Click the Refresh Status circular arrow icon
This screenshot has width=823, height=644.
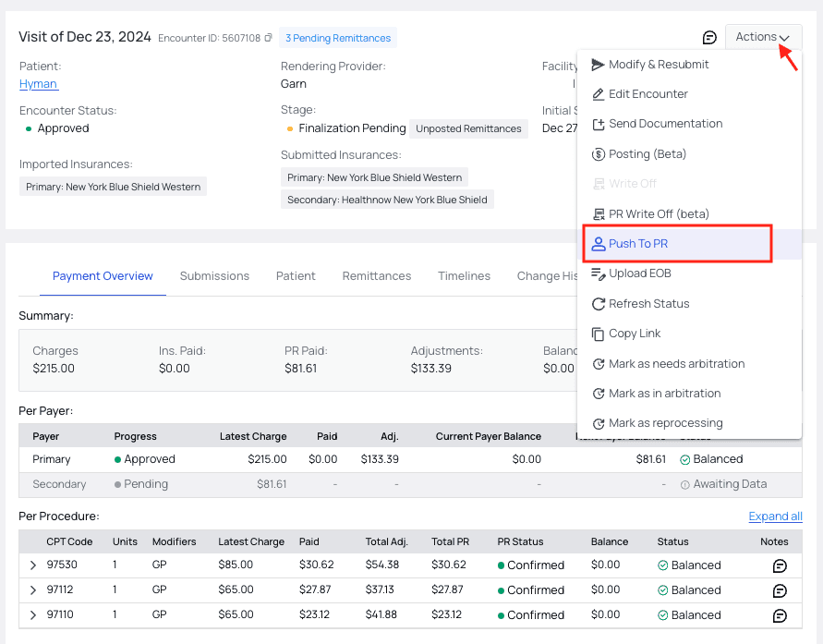click(598, 304)
